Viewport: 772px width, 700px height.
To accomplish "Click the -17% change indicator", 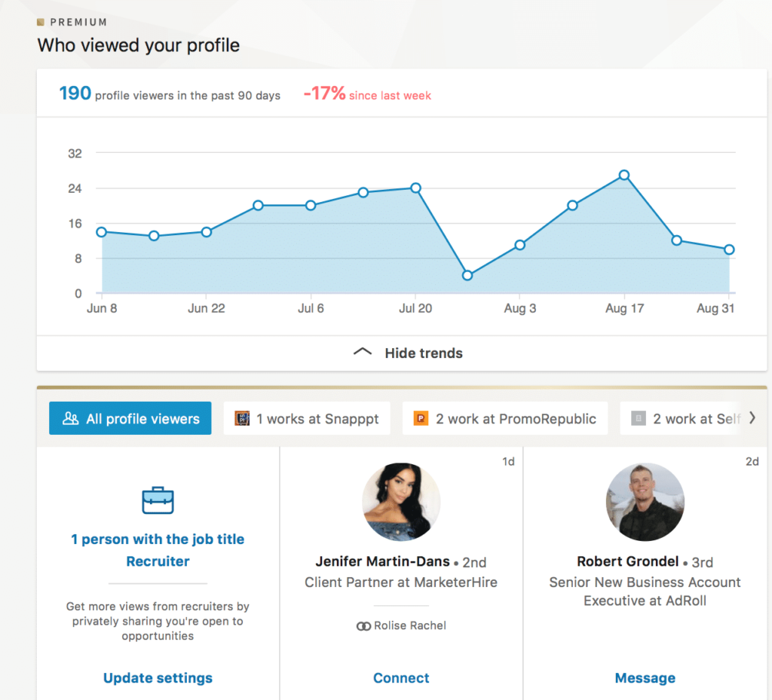I will tap(326, 93).
